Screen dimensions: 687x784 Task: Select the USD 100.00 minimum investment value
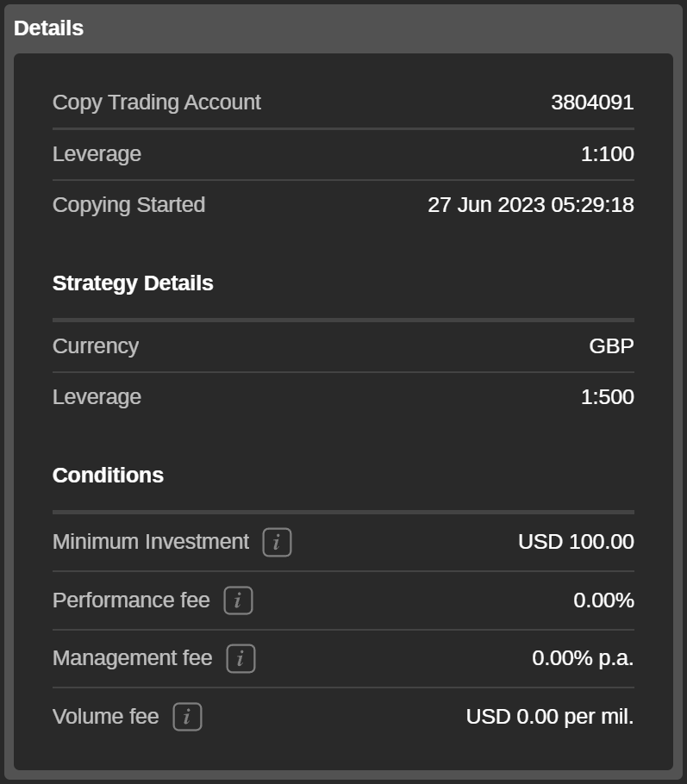[576, 542]
